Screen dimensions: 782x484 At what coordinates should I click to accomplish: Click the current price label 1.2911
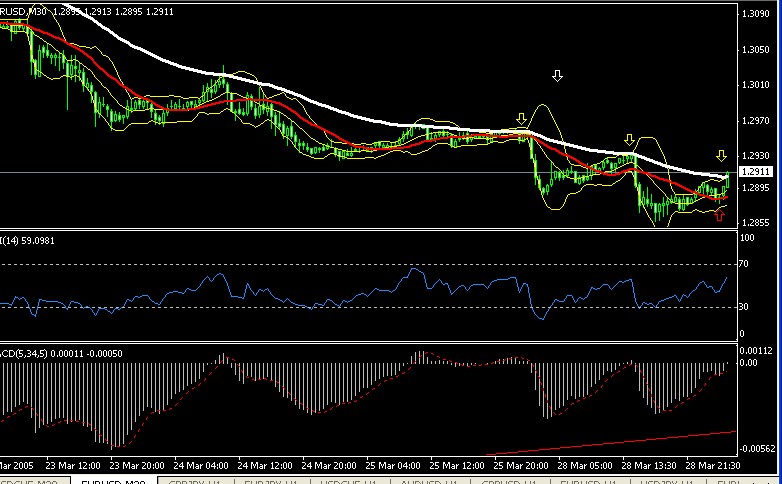(x=757, y=172)
